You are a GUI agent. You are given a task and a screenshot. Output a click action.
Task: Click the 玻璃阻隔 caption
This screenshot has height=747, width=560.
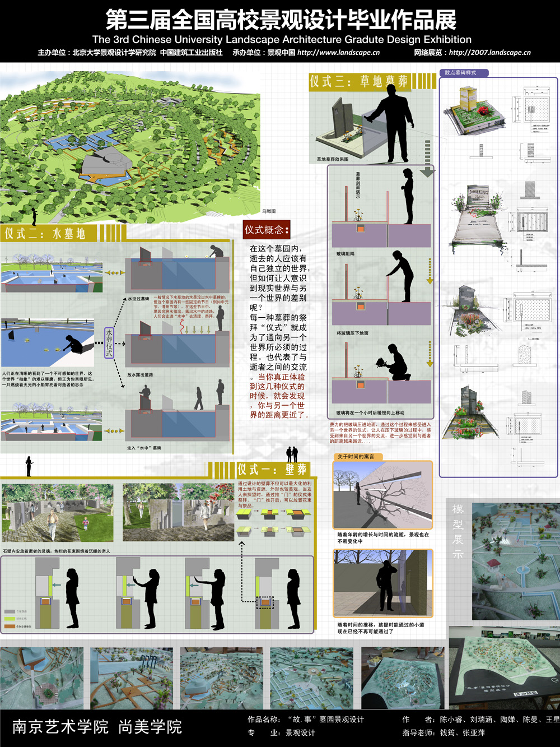346,254
